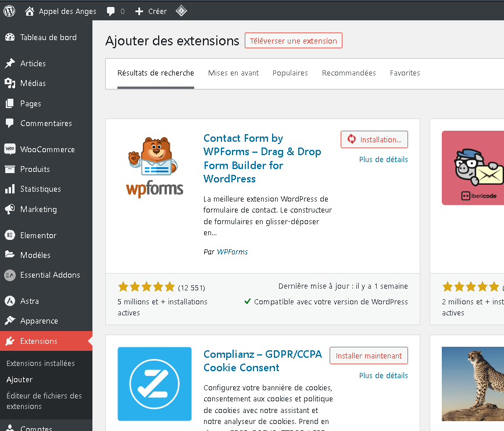Image resolution: width=504 pixels, height=431 pixels.
Task: Switch to the Populaires tab
Action: [290, 73]
